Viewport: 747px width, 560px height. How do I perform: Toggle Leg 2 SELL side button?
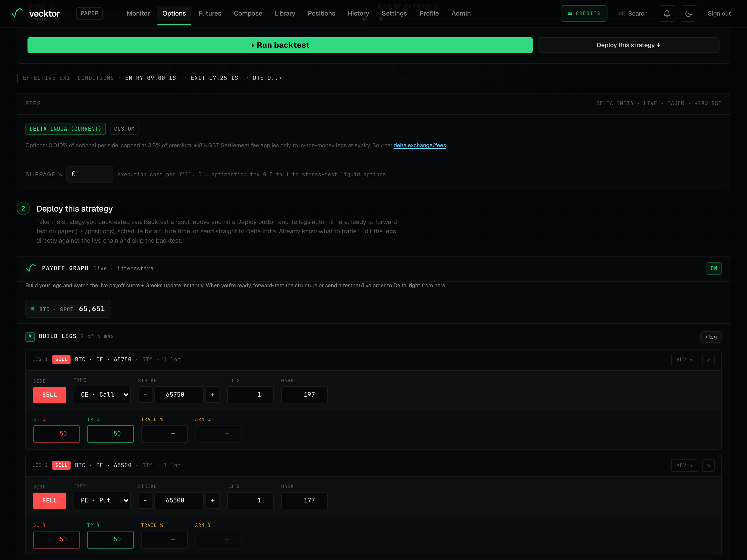(50, 501)
